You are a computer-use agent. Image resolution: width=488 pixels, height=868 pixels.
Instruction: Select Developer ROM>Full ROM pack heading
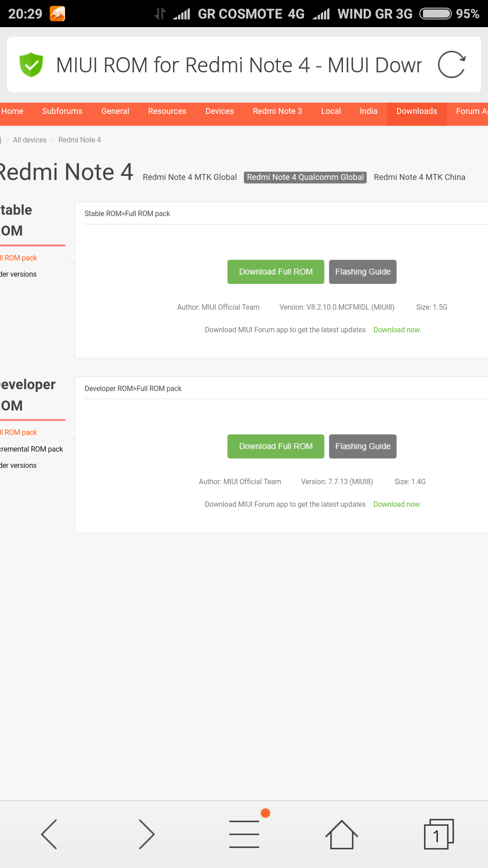point(133,389)
